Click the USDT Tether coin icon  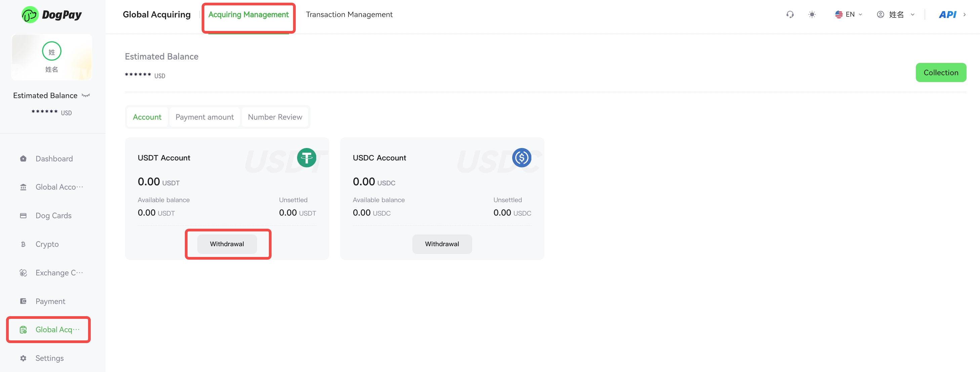click(307, 158)
